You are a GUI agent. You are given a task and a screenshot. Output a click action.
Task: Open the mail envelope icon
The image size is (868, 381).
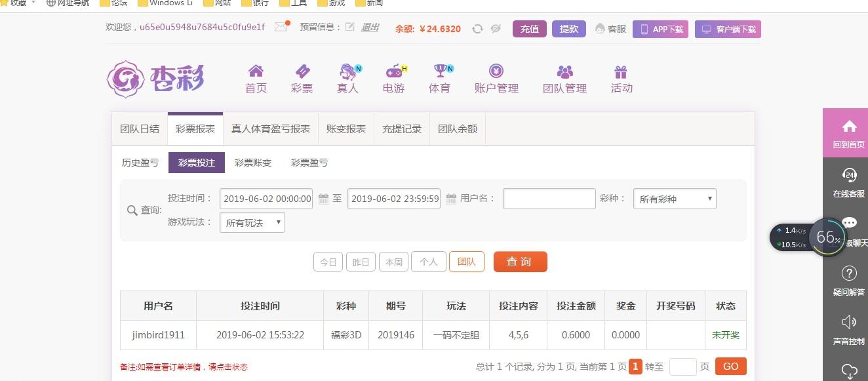click(281, 28)
